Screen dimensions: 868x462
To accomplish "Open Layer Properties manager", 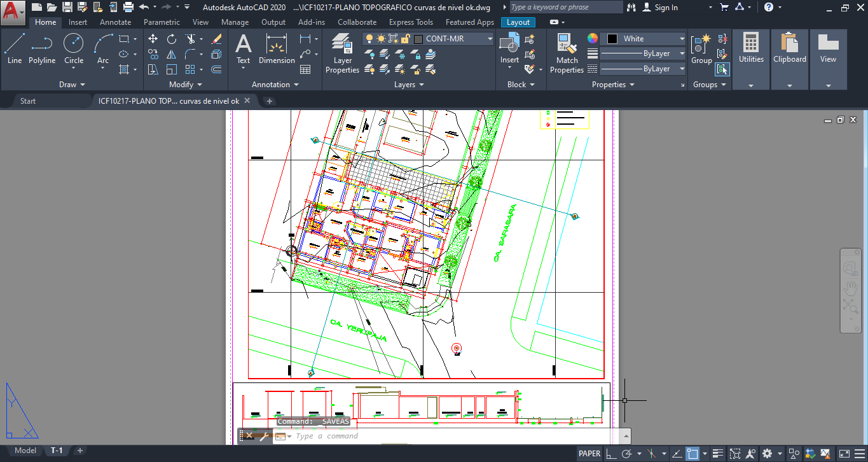I will [343, 53].
